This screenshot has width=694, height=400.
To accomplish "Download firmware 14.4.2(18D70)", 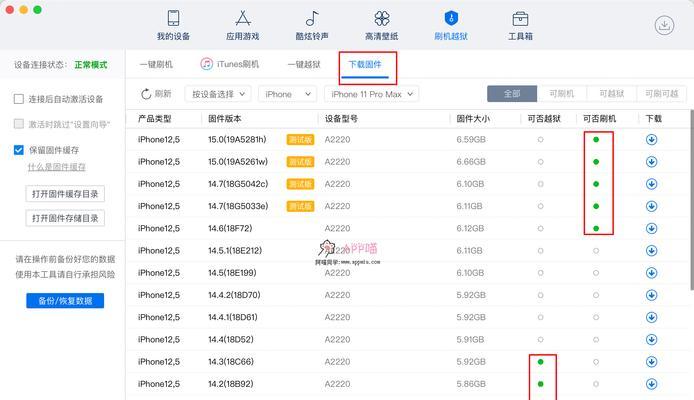I will [x=651, y=295].
